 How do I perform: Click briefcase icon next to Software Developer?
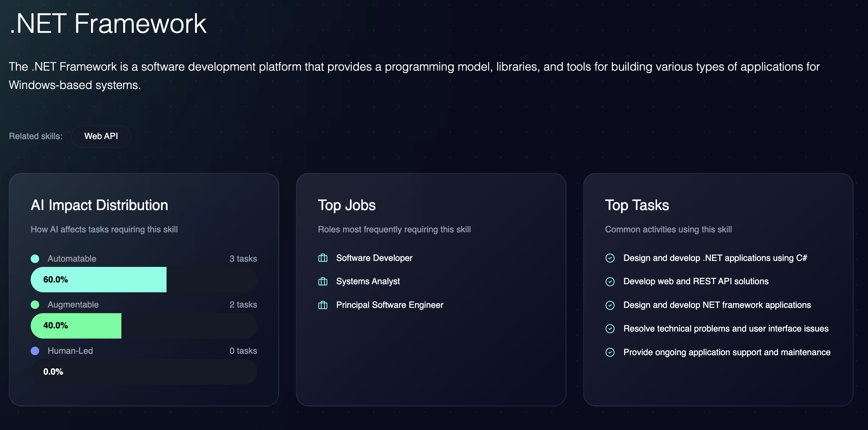click(323, 258)
